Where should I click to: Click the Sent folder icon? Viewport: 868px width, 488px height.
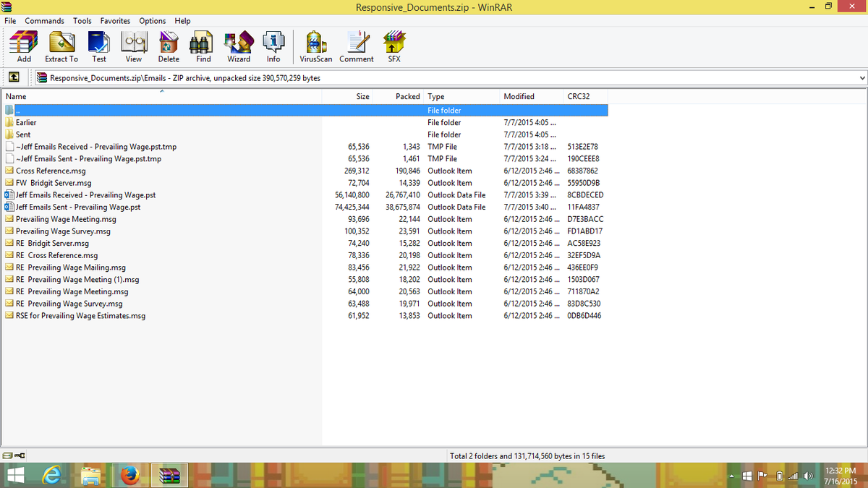9,134
